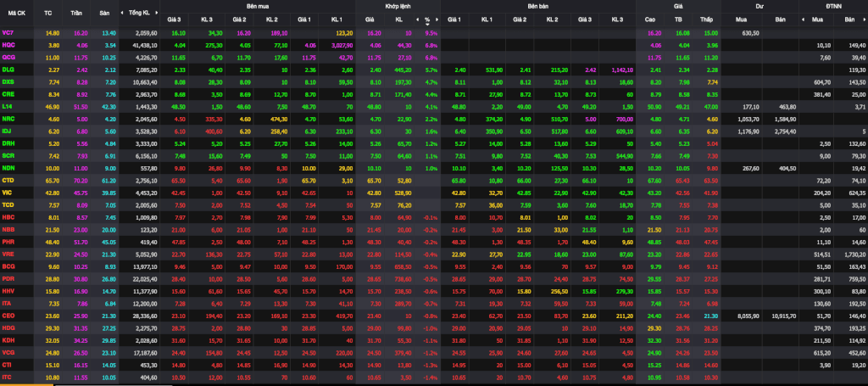The width and height of the screenshot is (868, 386).
Task: Sort by the Tổng KL header
Action: tap(139, 12)
